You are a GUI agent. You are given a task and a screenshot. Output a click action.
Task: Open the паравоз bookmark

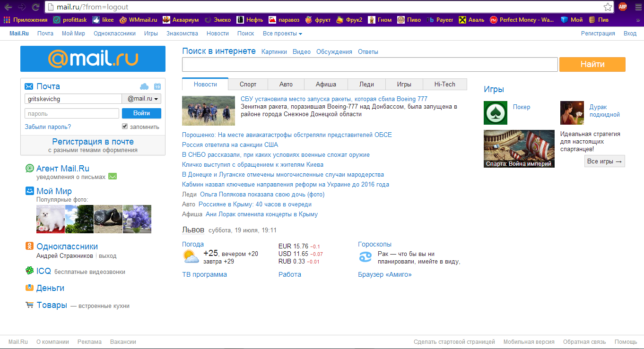pos(284,20)
